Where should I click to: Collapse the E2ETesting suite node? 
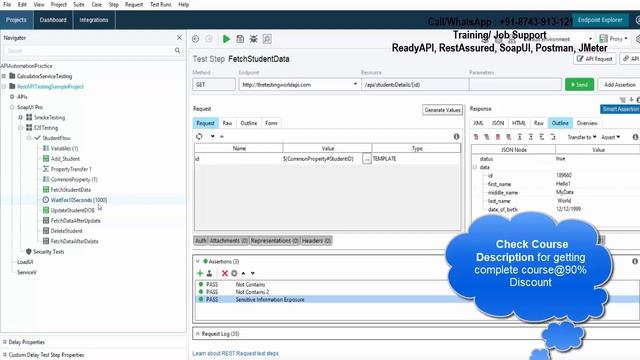pos(20,128)
